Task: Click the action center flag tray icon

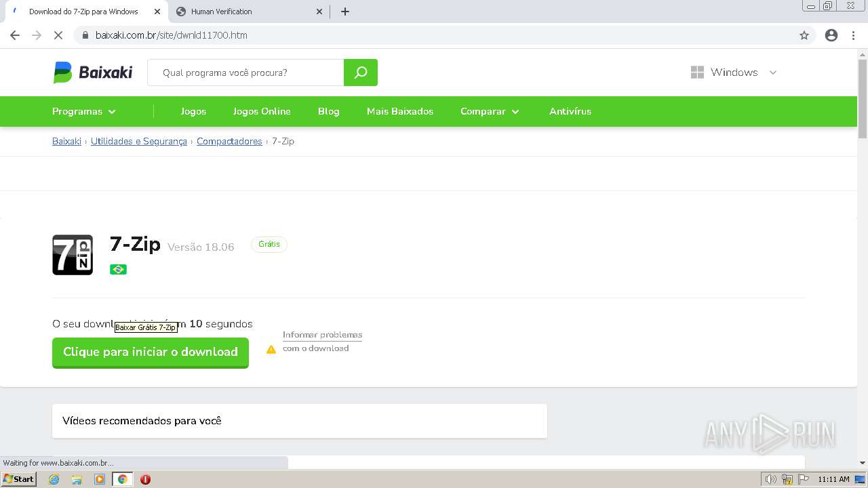Action: (x=804, y=479)
